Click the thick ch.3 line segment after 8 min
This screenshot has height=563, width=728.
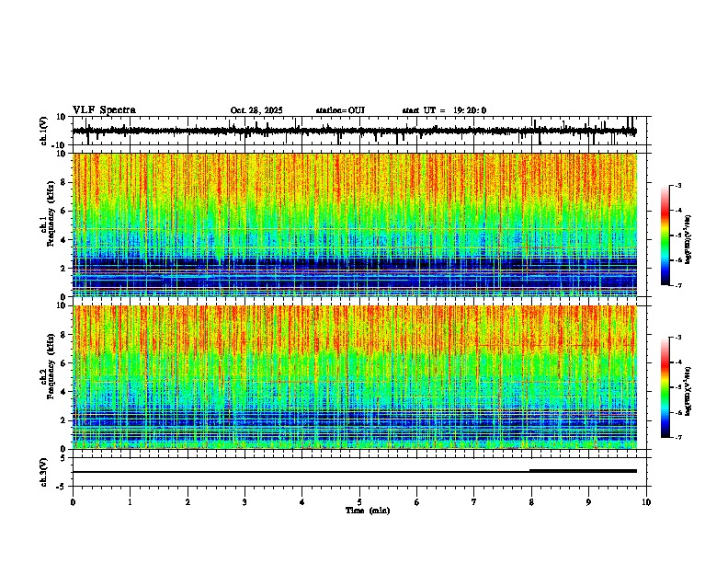(x=583, y=471)
